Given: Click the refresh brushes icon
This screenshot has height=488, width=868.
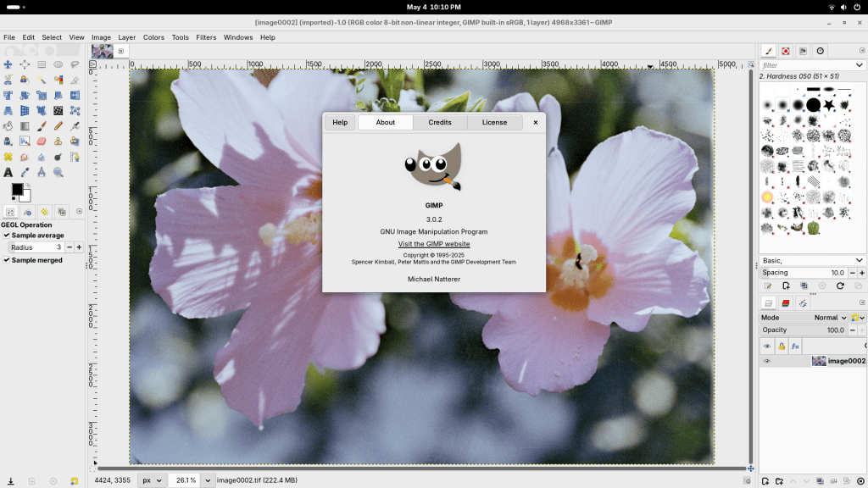Looking at the screenshot, I should coord(839,286).
